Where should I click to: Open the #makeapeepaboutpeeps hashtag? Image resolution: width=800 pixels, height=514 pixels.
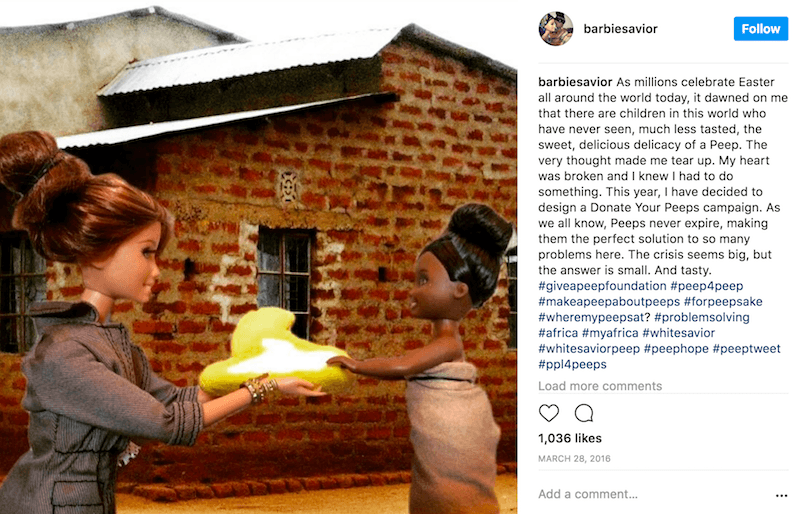[609, 302]
